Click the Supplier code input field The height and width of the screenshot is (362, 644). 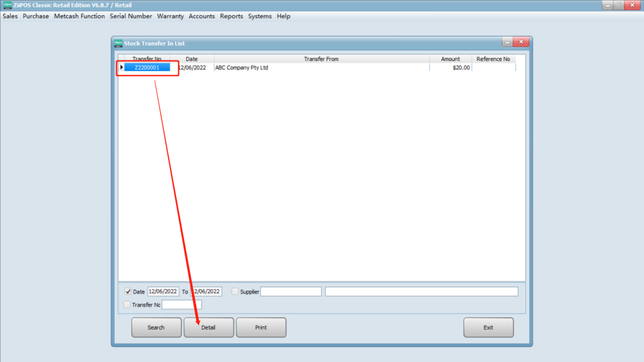click(291, 292)
